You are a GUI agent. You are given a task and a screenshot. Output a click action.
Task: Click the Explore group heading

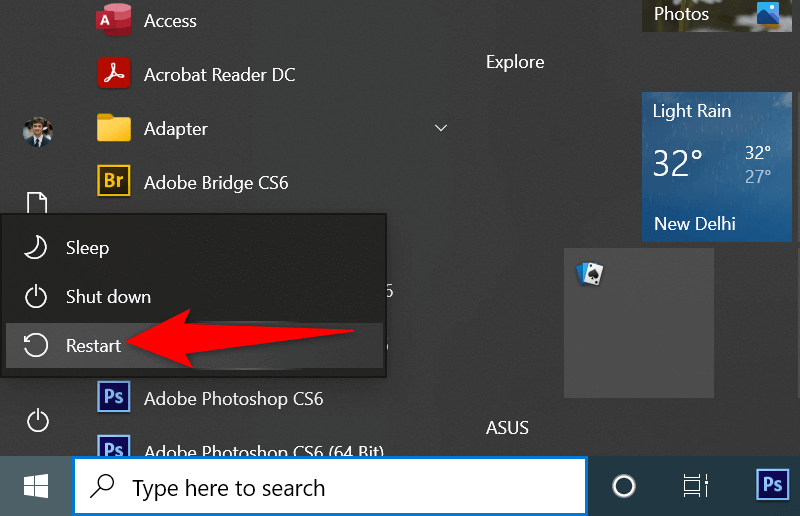click(515, 62)
